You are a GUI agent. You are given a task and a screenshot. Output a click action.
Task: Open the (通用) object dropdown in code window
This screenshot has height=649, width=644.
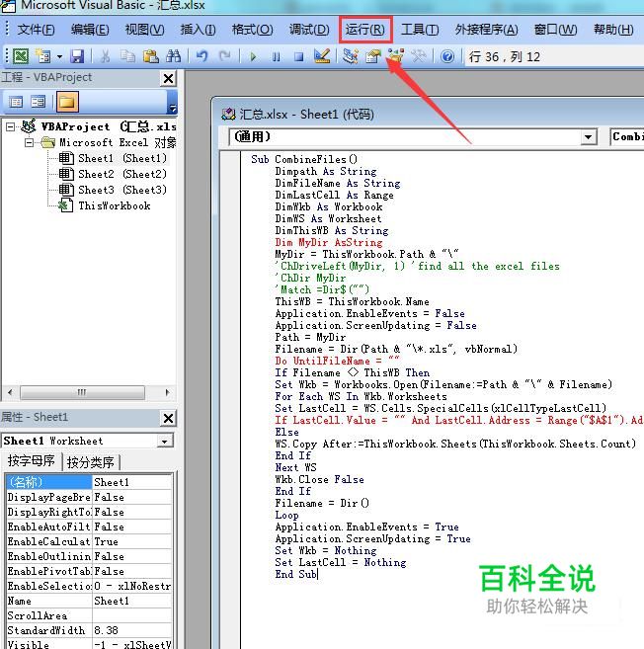point(588,137)
